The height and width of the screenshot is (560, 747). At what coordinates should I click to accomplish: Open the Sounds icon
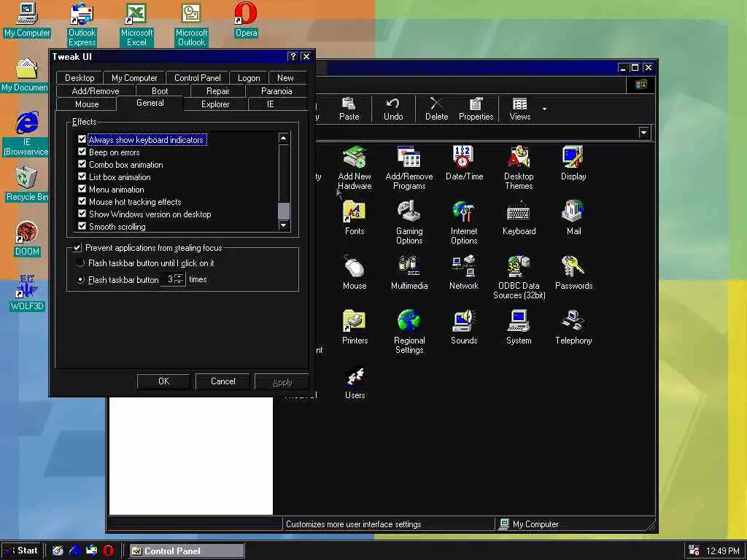pos(464,327)
